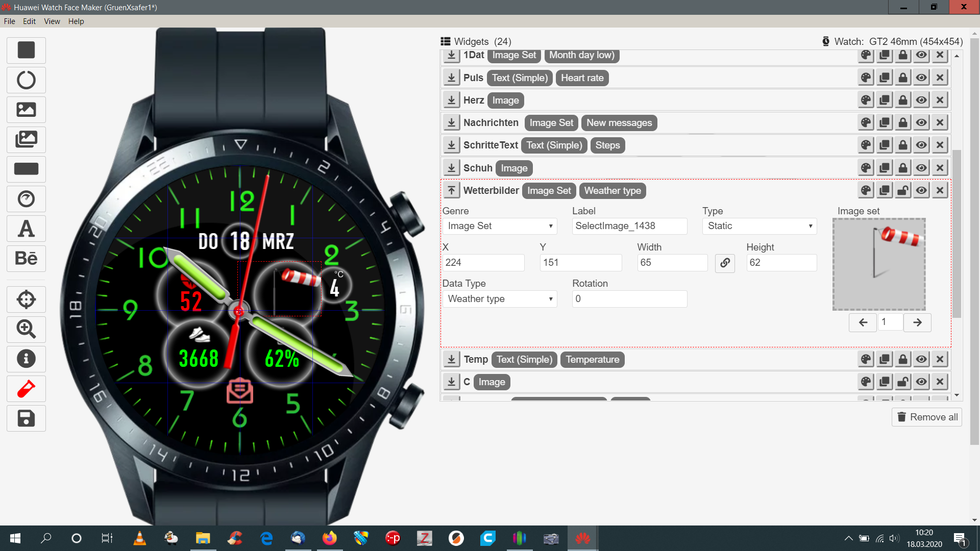Click the Temperature tag

tap(592, 359)
